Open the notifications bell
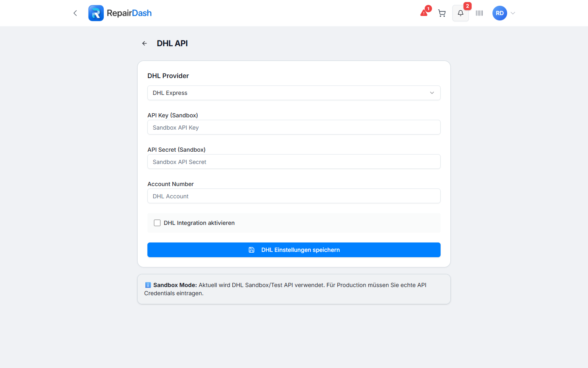 click(x=461, y=13)
